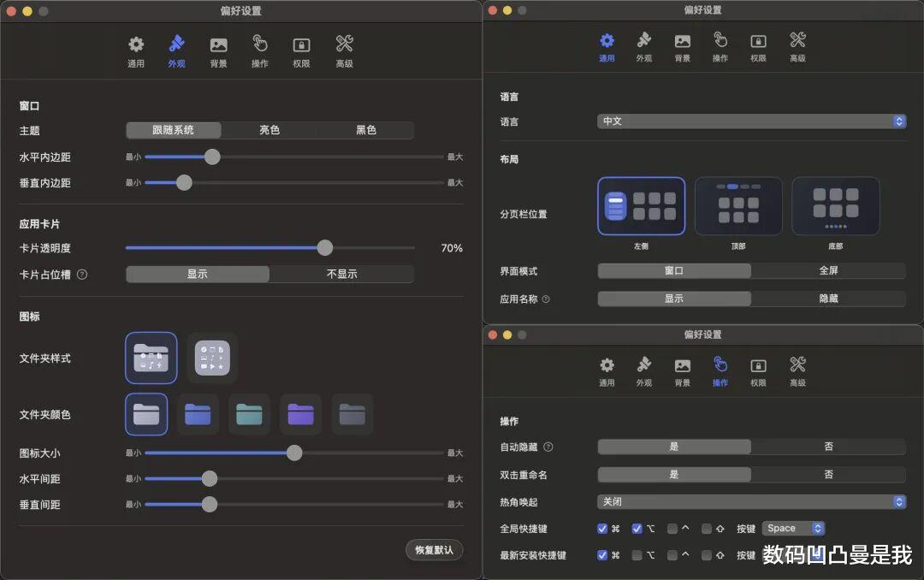Select the 顶部 tab bar layout thumbnail
Viewport: 924px width, 580px height.
738,206
